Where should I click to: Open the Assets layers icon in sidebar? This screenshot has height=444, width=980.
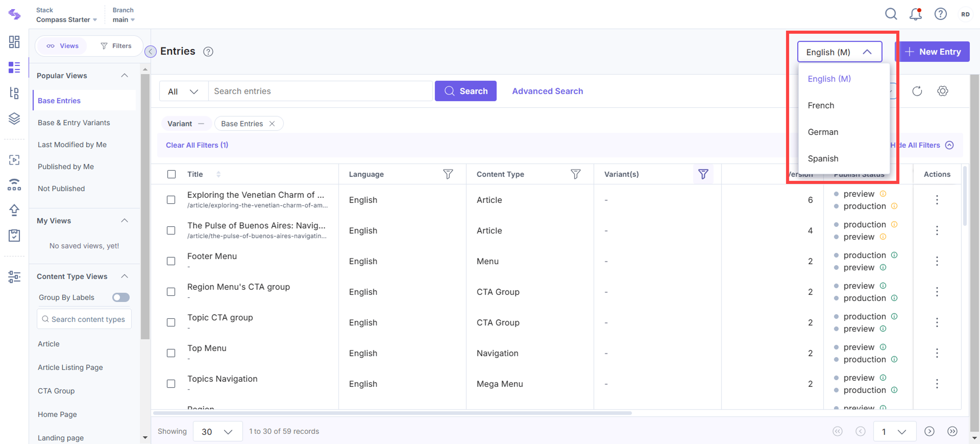click(x=14, y=119)
